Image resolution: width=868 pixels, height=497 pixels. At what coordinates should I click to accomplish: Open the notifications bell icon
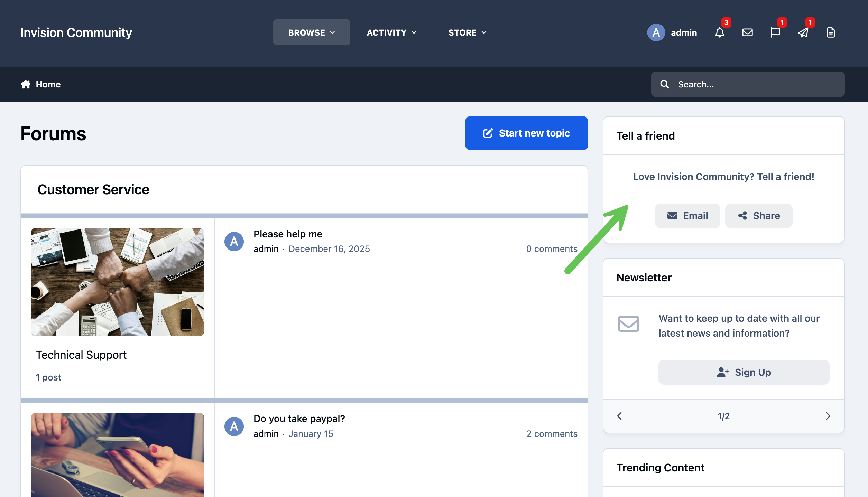click(x=720, y=32)
